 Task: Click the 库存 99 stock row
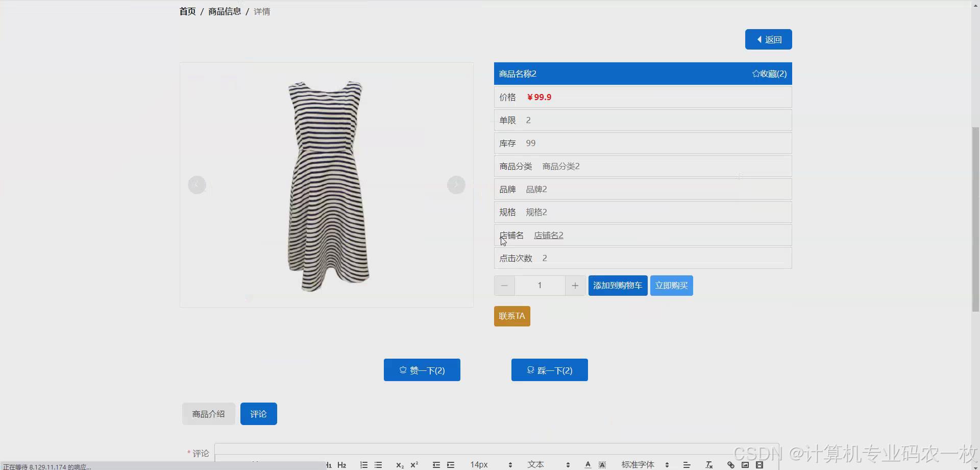(x=643, y=143)
